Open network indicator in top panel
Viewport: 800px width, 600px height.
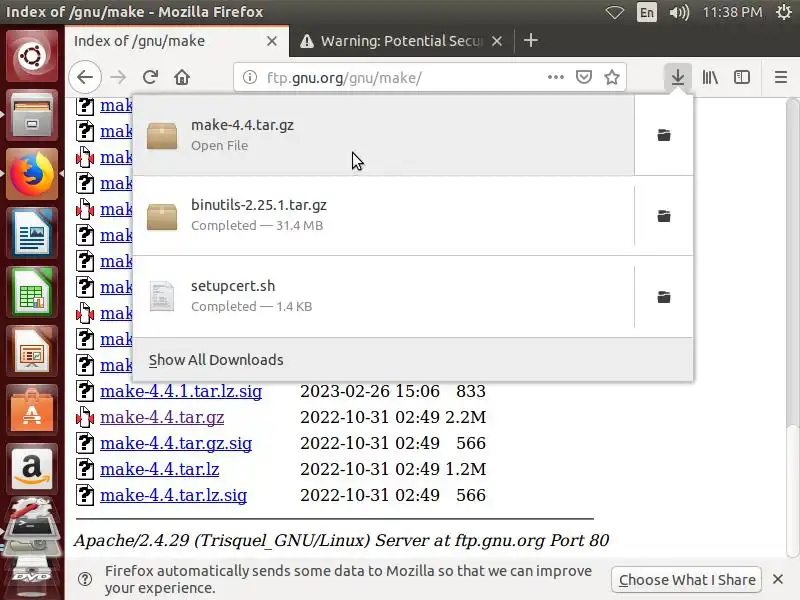coord(615,12)
